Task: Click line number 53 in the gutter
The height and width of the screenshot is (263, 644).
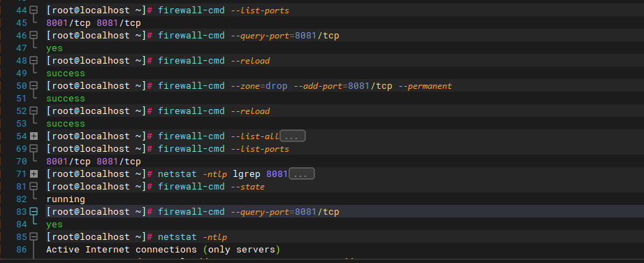Action: click(x=22, y=124)
